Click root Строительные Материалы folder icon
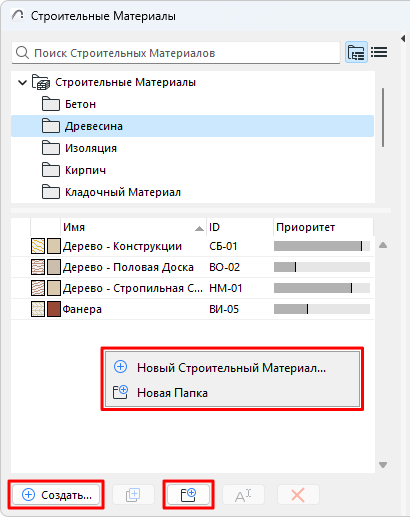410x517 pixels. [x=41, y=82]
